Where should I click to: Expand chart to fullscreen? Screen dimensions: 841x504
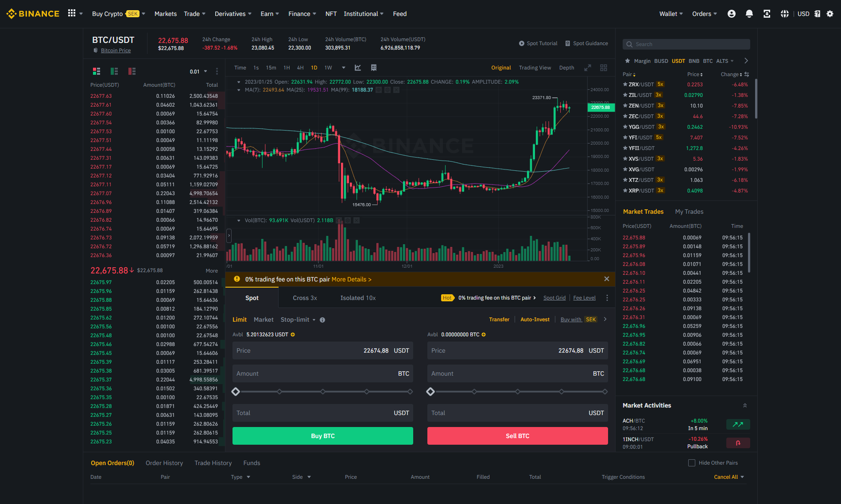[588, 68]
